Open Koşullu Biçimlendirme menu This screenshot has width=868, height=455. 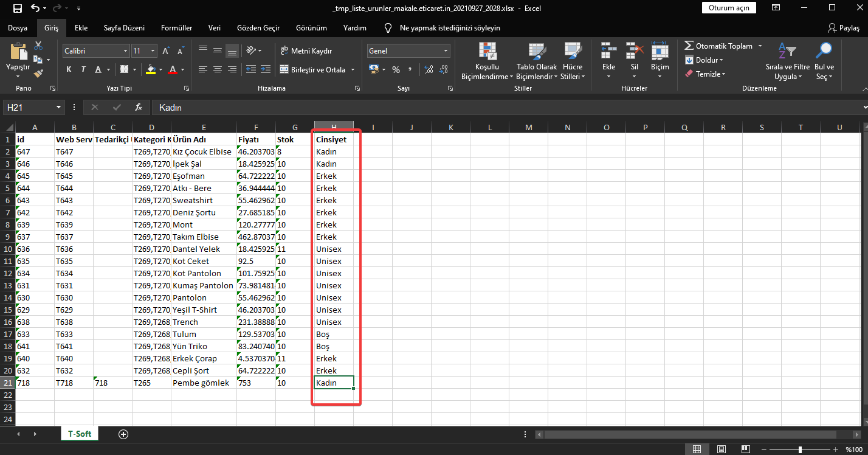coord(487,61)
